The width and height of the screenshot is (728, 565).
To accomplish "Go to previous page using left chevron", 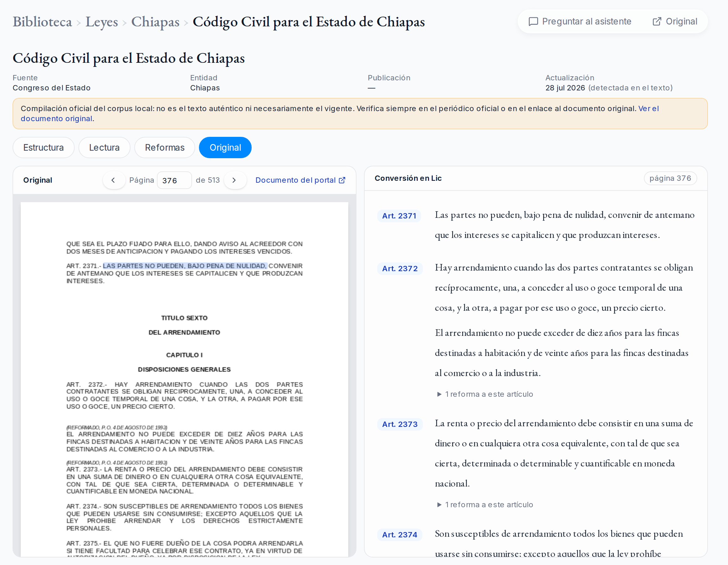I will pos(114,180).
